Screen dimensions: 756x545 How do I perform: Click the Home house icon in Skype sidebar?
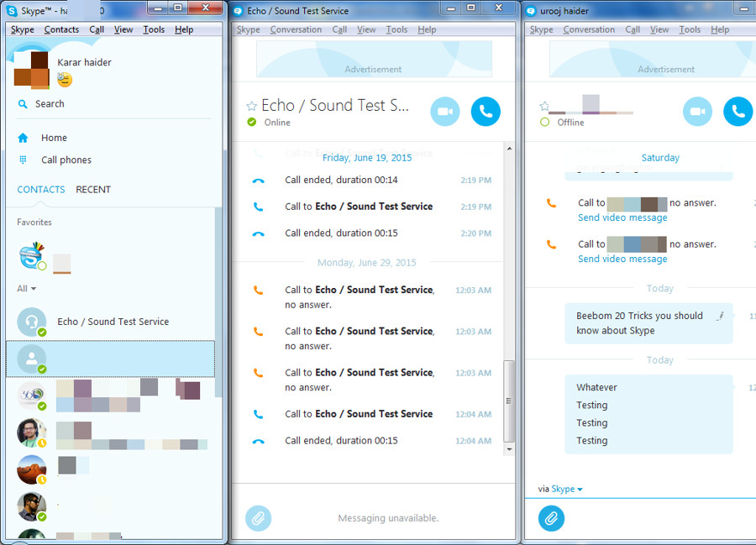click(23, 138)
